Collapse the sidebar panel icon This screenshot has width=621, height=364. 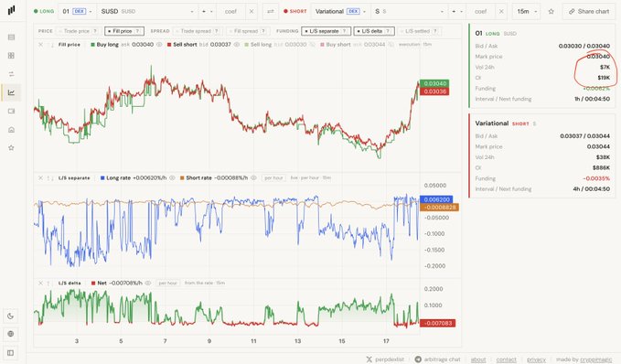click(11, 352)
